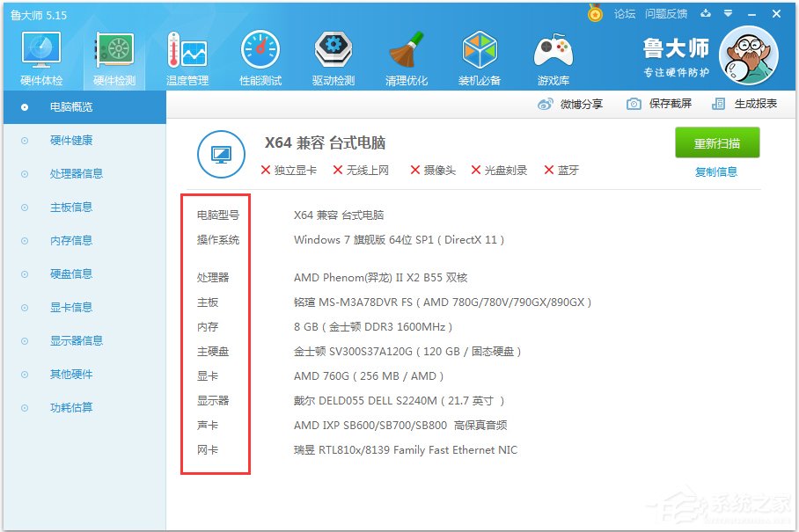
Task: Open 驱动检测 driver detection
Action: (333, 55)
